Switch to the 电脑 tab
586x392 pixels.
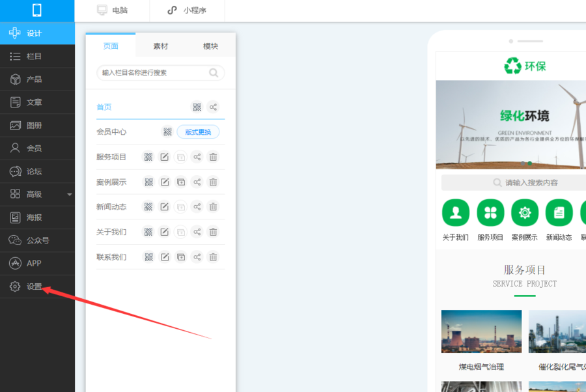point(112,10)
